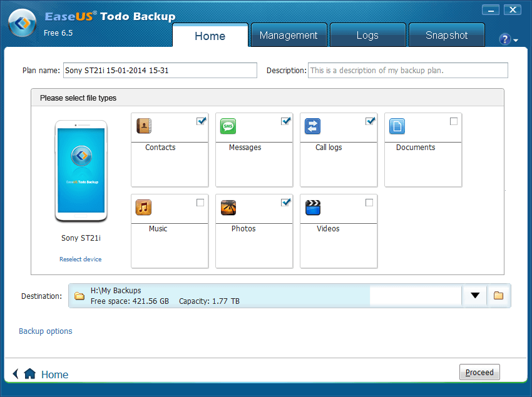Switch to the Management tab
This screenshot has height=397, width=532.
coord(289,36)
